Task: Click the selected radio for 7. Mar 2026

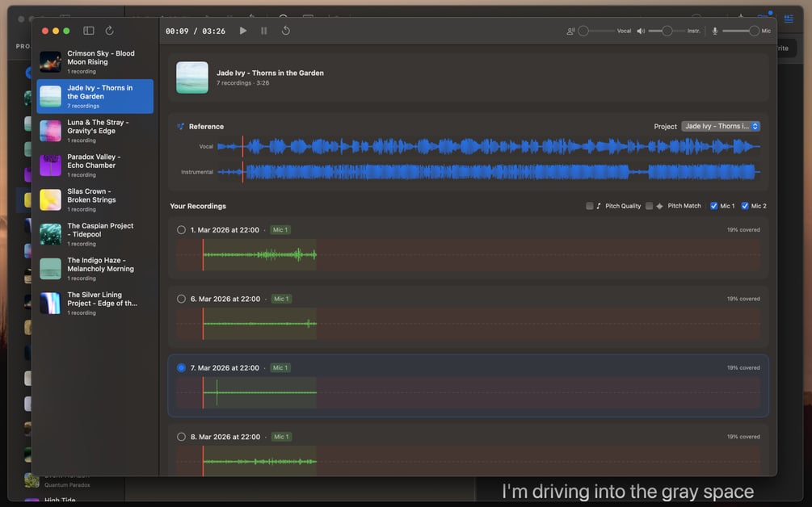Action: click(181, 368)
